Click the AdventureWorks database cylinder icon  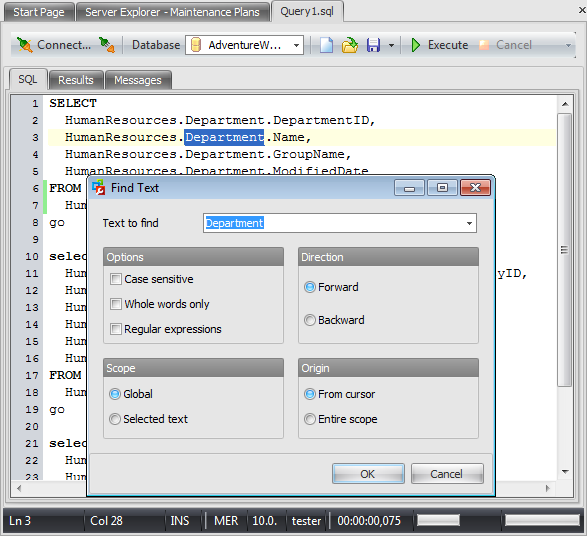pos(196,45)
